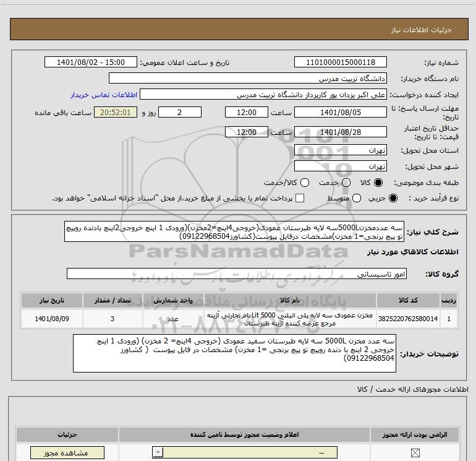Click the response deadline date 1401/08/05

point(340,112)
